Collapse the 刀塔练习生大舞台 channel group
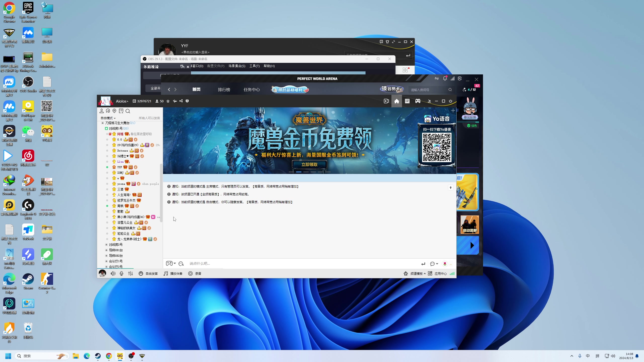 (102, 123)
